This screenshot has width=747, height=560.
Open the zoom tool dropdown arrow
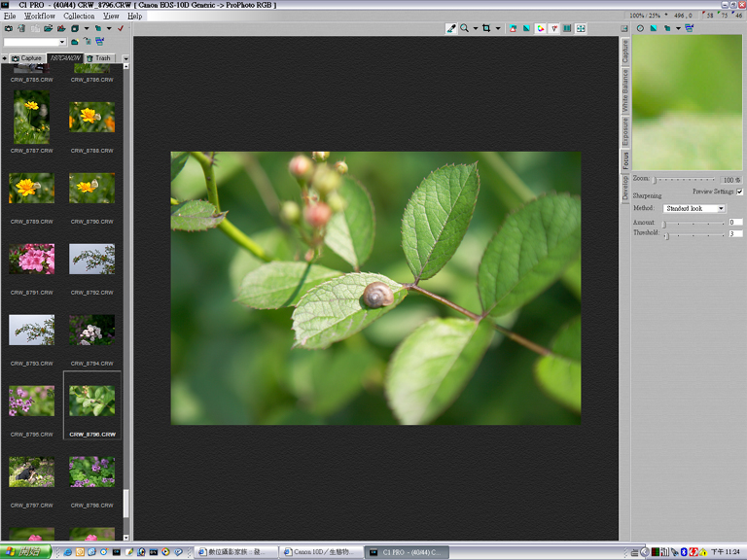[475, 28]
